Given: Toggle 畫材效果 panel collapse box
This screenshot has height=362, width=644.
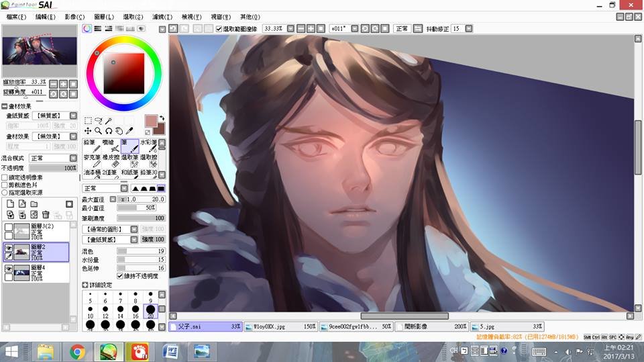Looking at the screenshot, I should 5,106.
